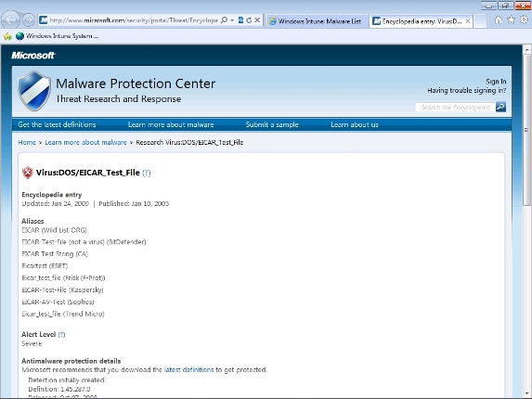Click the vertical scrollbar thumb
The width and height of the screenshot is (532, 399).
[x=526, y=130]
